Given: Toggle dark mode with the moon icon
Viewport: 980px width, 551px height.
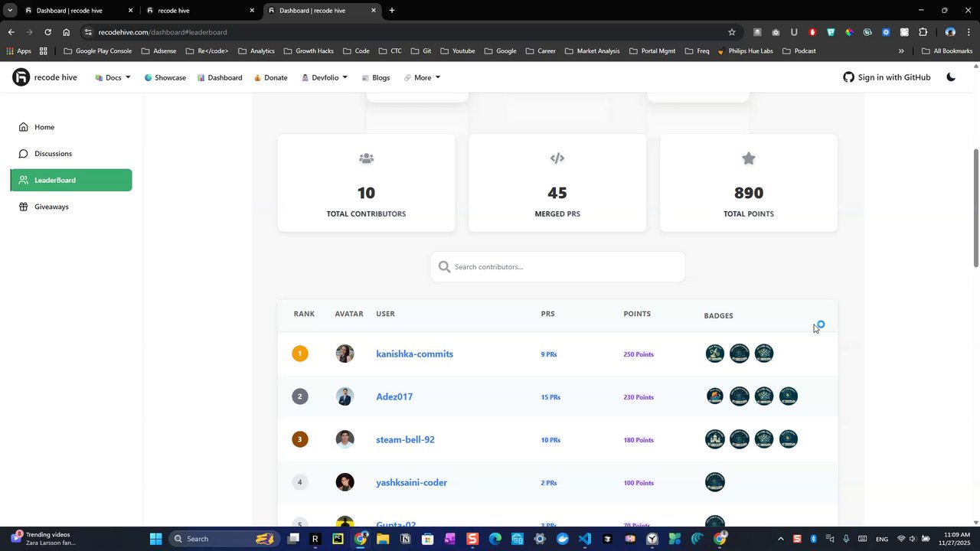Looking at the screenshot, I should [x=951, y=77].
